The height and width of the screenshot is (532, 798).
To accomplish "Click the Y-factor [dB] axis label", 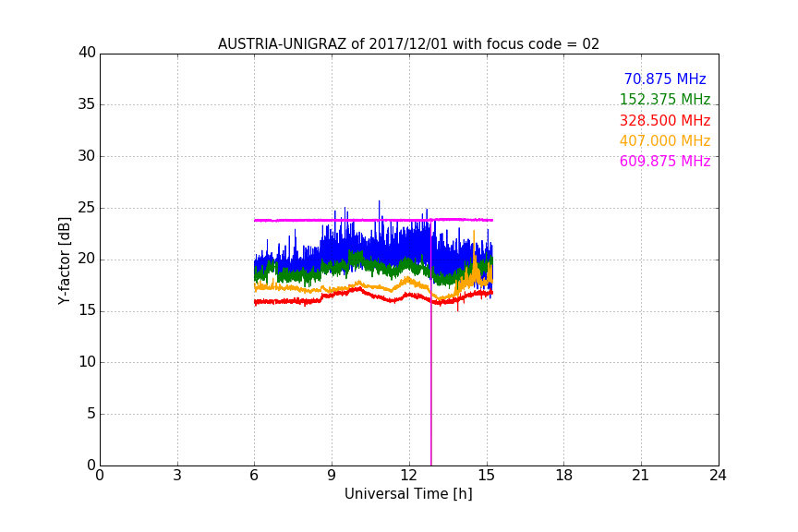I will [64, 260].
